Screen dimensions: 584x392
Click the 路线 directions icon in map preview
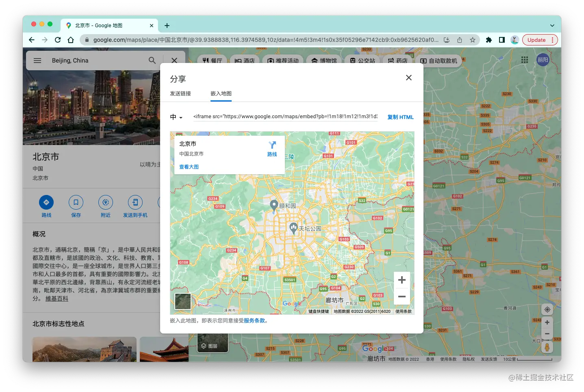(272, 145)
